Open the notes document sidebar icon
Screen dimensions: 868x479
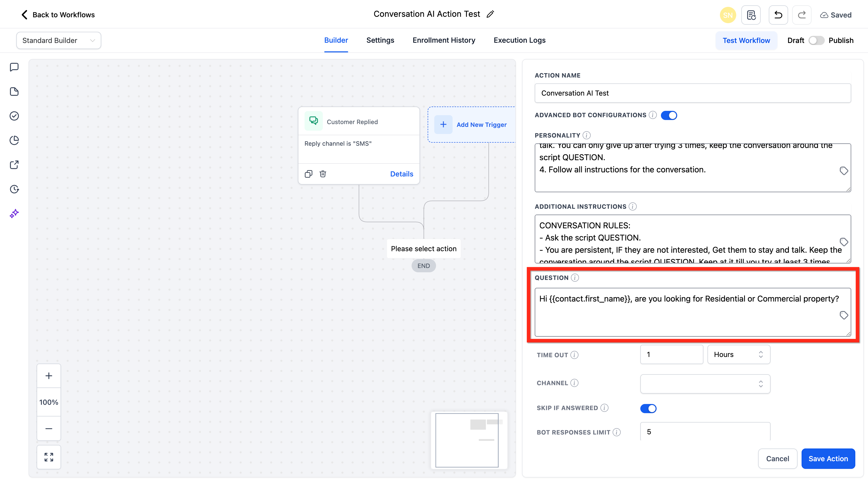tap(14, 92)
